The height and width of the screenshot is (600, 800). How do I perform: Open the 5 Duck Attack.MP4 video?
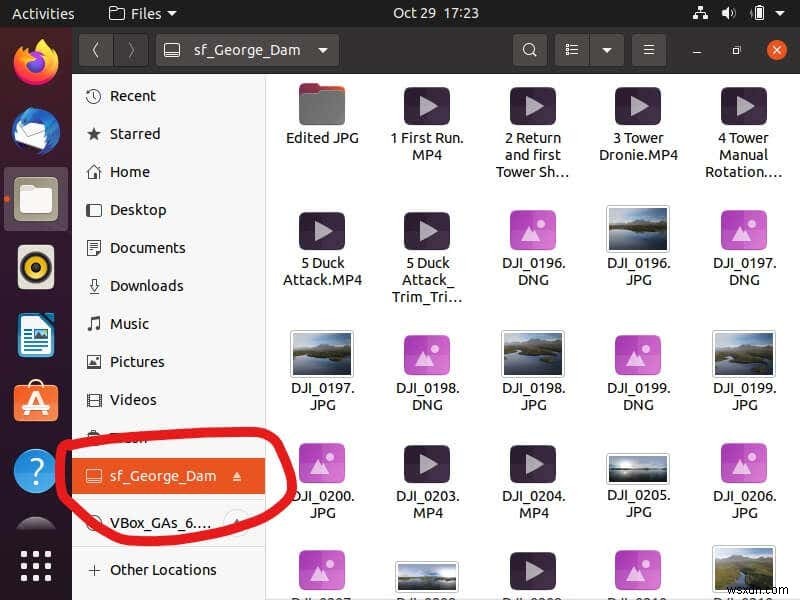(321, 230)
